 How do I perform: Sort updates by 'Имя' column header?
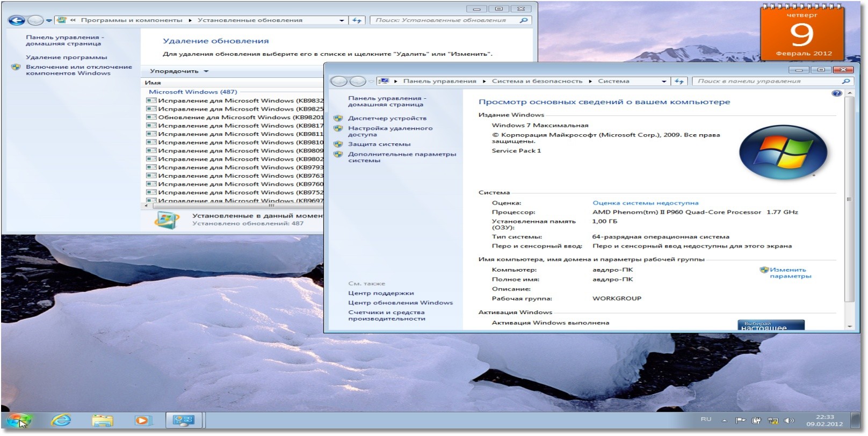point(153,83)
